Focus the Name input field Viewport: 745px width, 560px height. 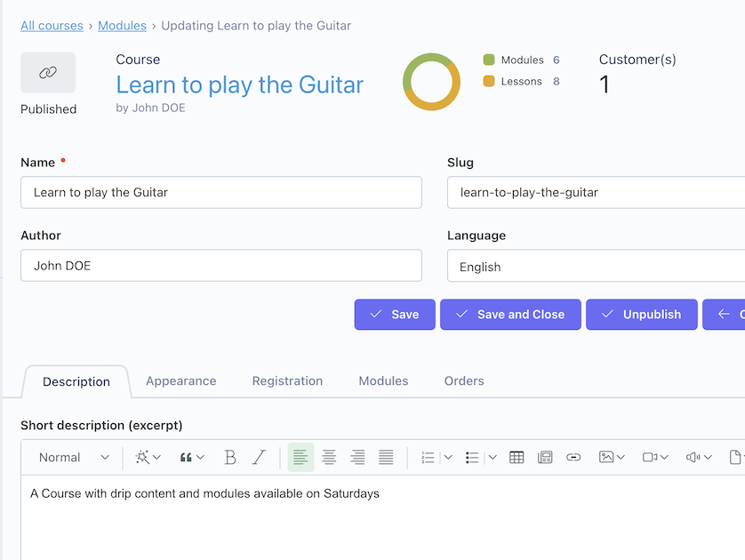[x=221, y=192]
